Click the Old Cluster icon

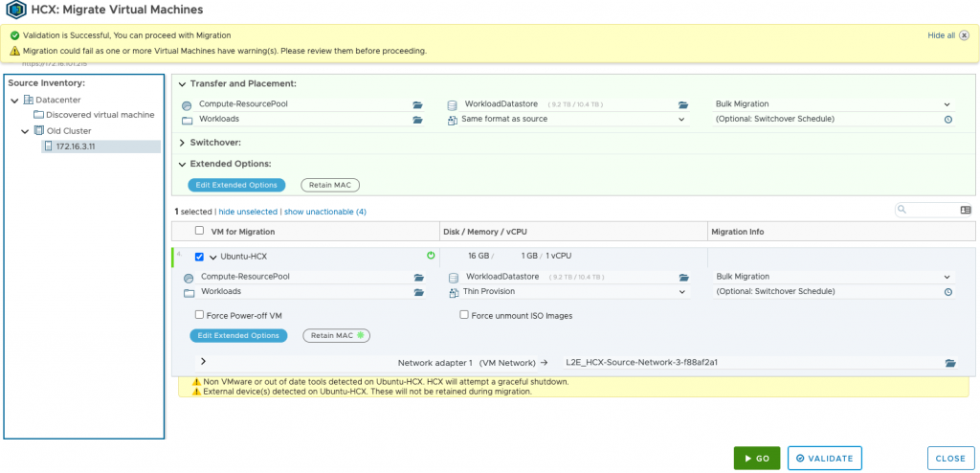point(39,131)
